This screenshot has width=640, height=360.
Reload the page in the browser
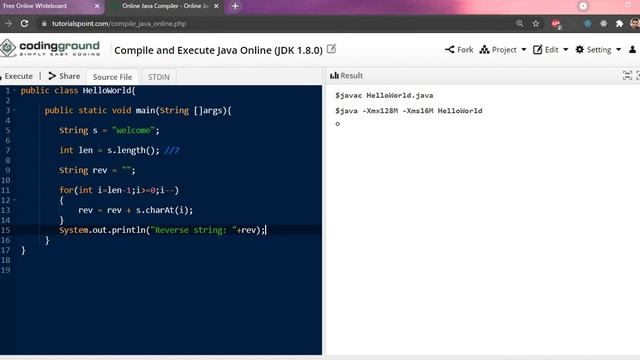[24, 24]
